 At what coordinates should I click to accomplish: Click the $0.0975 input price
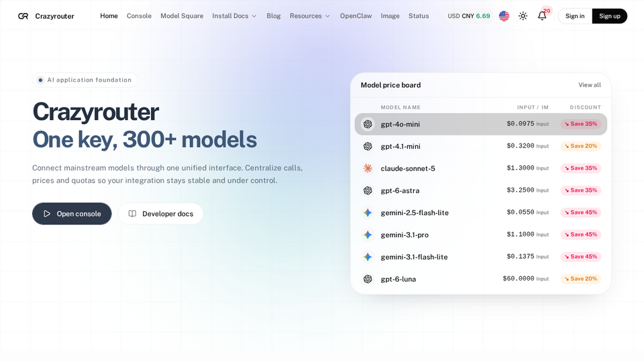pos(521,123)
